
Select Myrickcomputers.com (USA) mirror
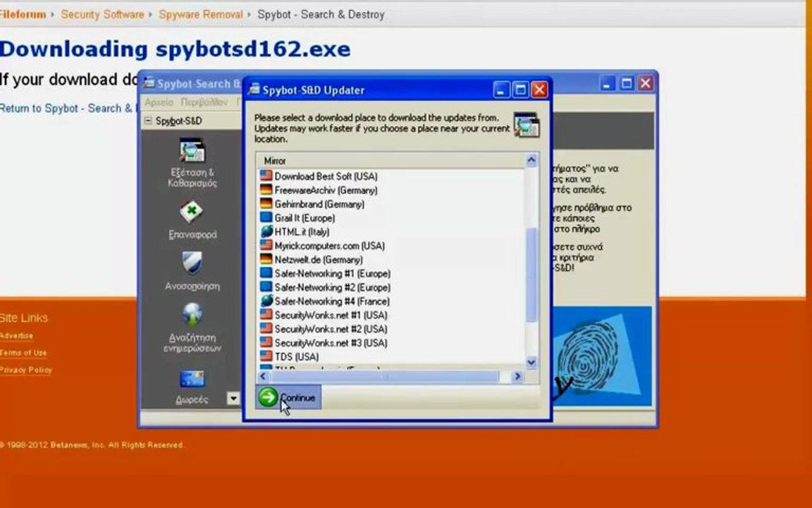pyautogui.click(x=329, y=246)
